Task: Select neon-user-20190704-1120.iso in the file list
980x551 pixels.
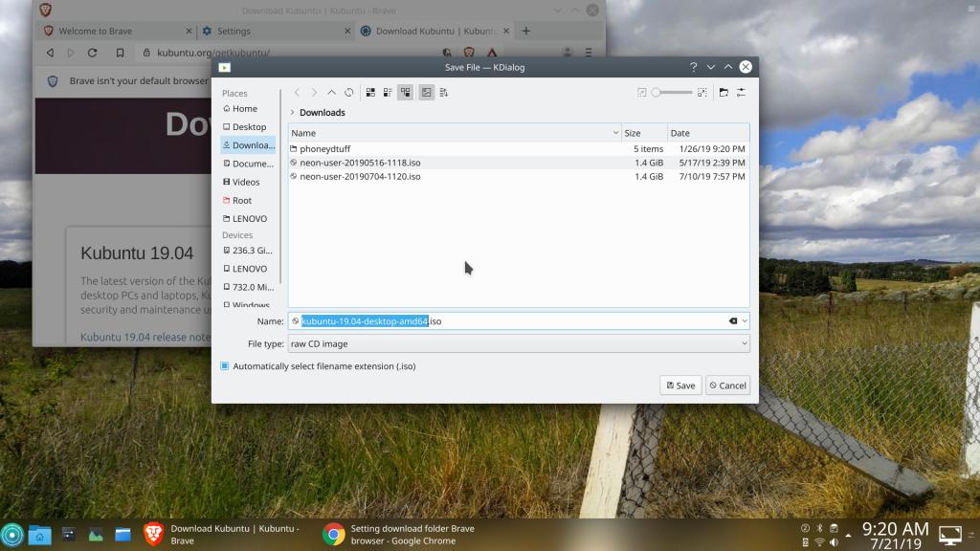Action: tap(360, 177)
